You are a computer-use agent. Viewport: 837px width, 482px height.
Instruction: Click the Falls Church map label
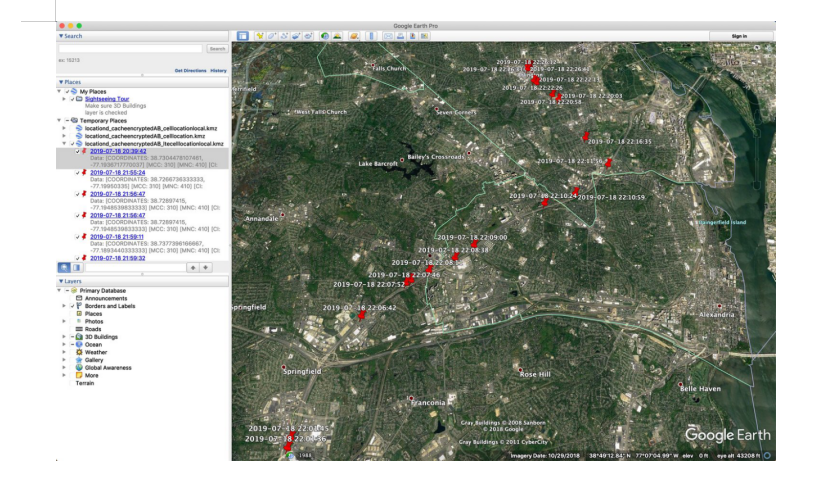coord(389,68)
